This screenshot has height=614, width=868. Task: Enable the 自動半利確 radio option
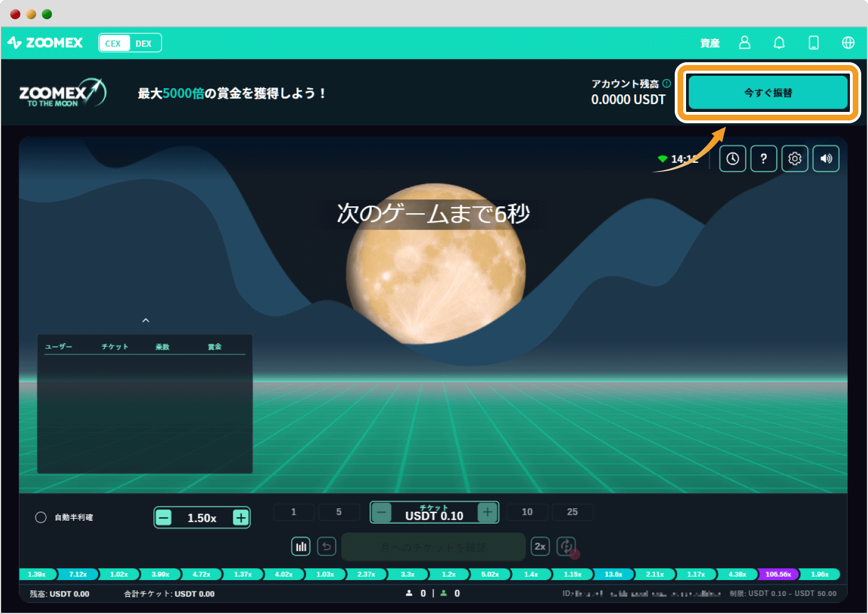tap(41, 517)
